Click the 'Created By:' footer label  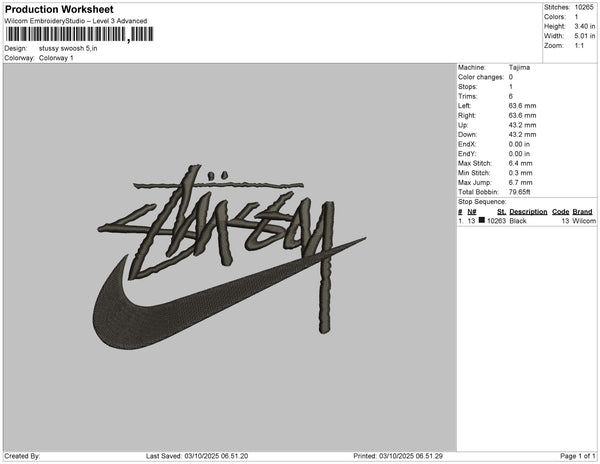[x=22, y=456]
